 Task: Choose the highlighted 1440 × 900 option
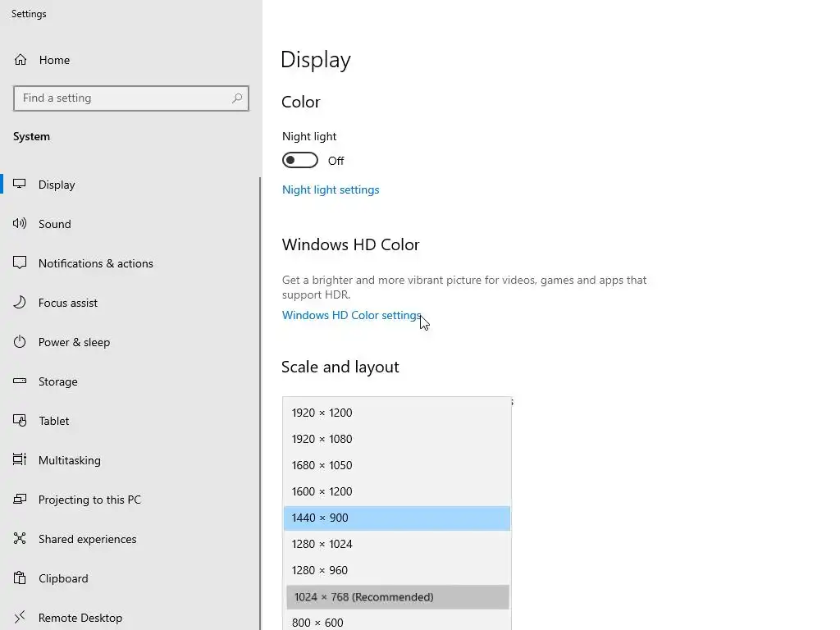[397, 518]
